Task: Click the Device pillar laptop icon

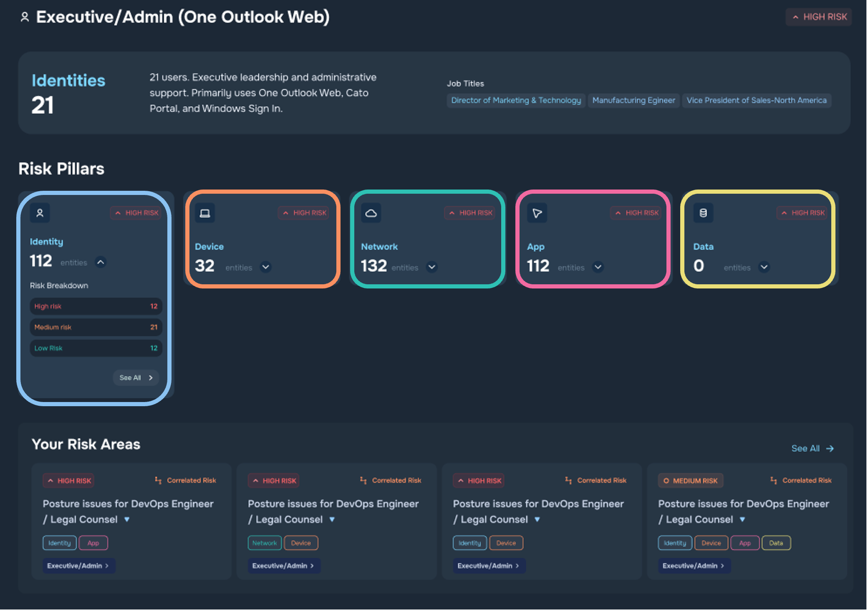Action: pyautogui.click(x=205, y=213)
